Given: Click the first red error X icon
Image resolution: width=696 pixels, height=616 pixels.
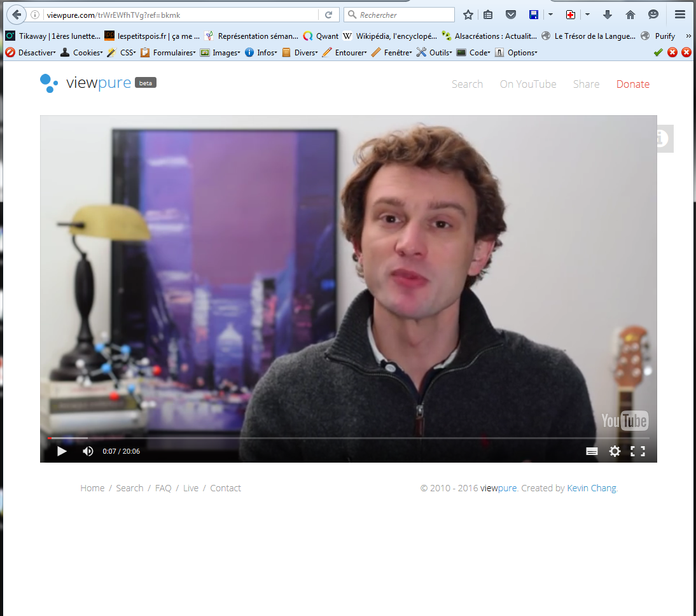Looking at the screenshot, I should (x=672, y=52).
